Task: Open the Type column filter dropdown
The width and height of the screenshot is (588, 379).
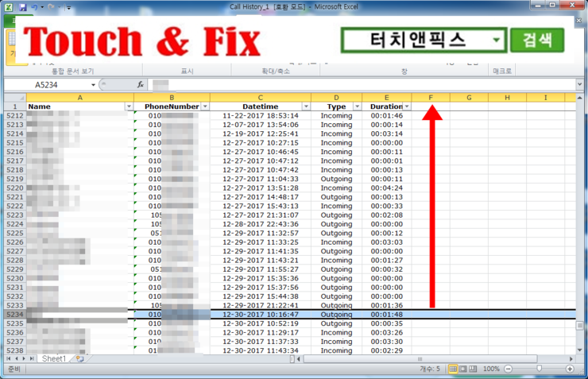Action: (357, 106)
